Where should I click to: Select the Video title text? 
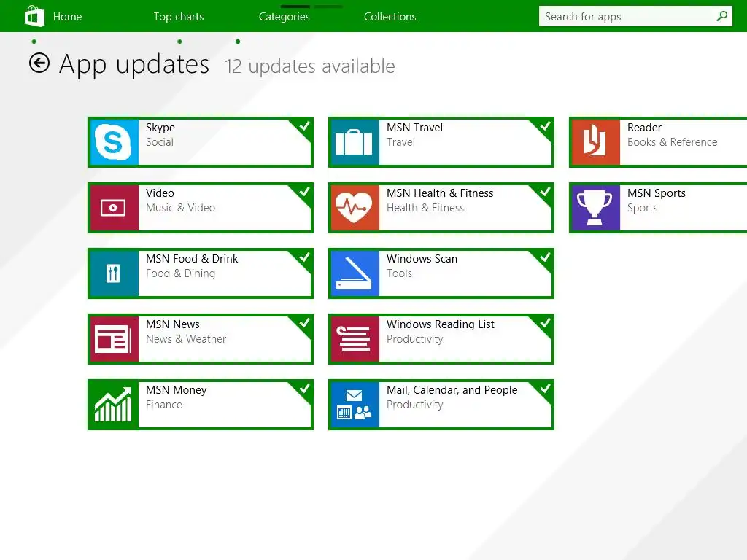(x=160, y=192)
